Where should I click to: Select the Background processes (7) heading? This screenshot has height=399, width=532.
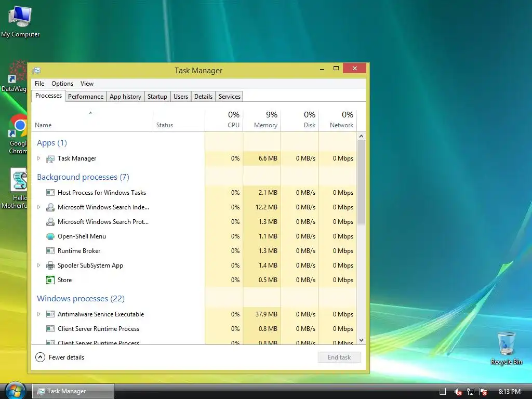(83, 177)
